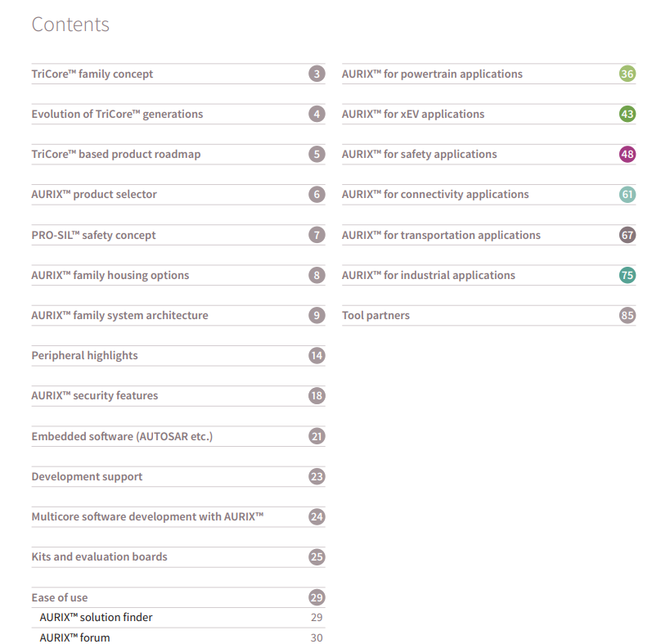Open the AURIX for powertrain applications section
Screen dimensions: 661x644
click(432, 74)
